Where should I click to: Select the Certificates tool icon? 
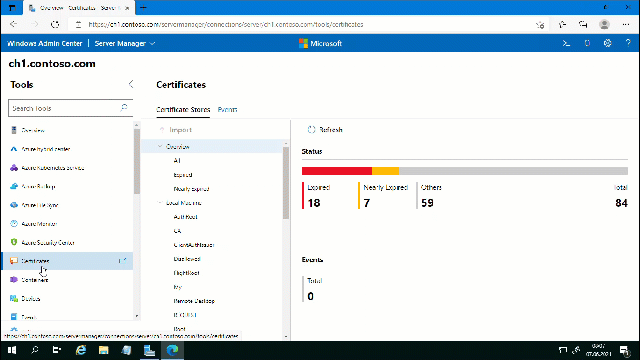pos(14,261)
